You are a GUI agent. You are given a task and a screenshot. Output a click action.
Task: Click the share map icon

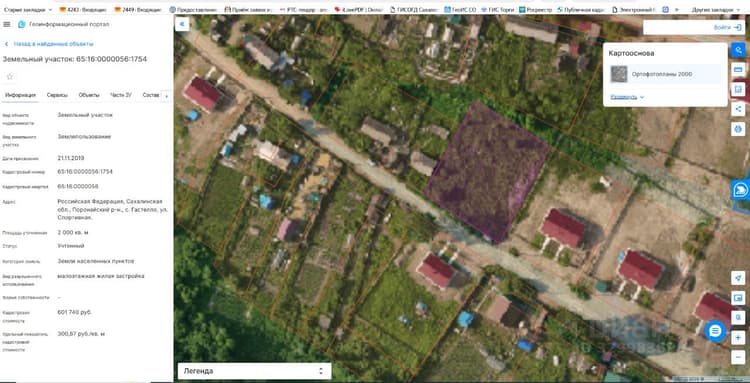coord(738,109)
